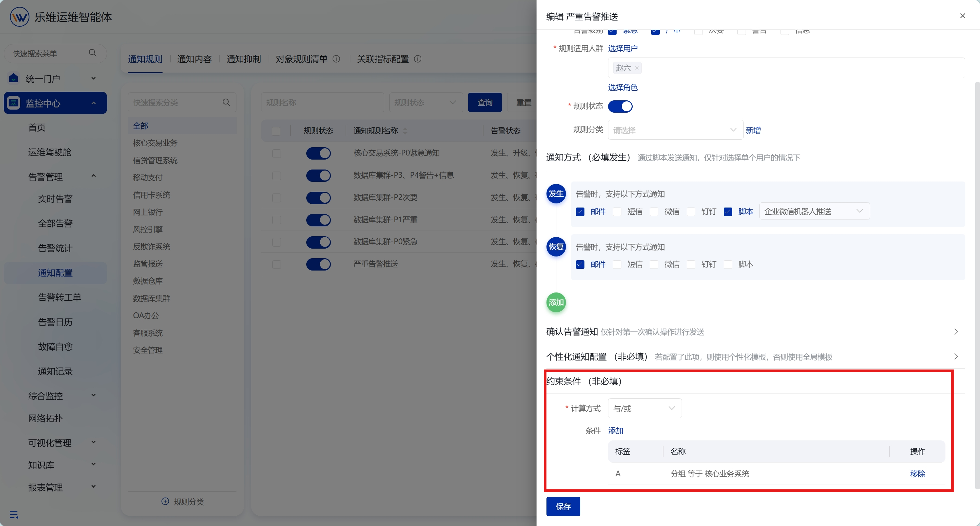
Task: Expand the 报表管理 submenu
Action: pos(94,486)
